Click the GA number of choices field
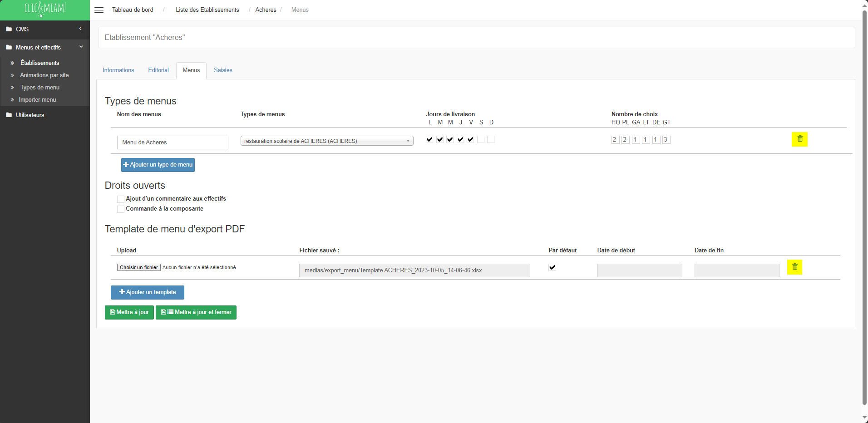Image resolution: width=868 pixels, height=423 pixels. click(x=636, y=140)
